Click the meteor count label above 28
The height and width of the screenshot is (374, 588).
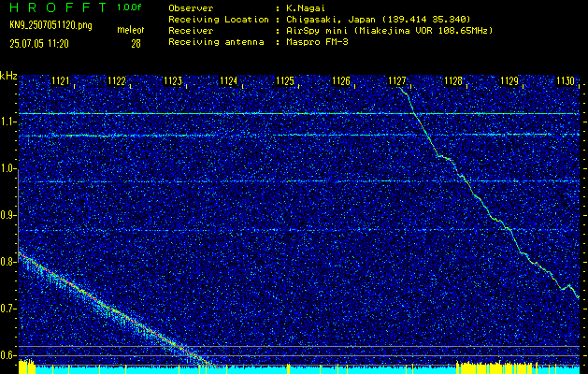coord(131,30)
